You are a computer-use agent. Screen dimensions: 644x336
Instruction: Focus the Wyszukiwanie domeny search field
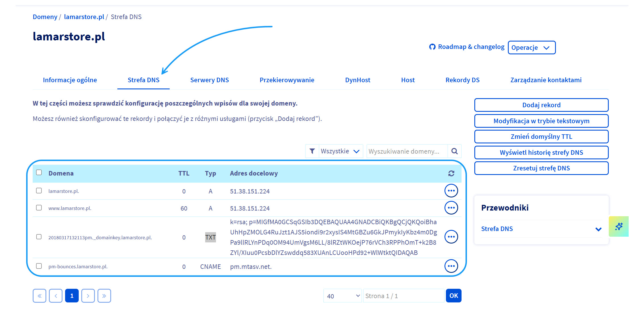click(x=406, y=151)
